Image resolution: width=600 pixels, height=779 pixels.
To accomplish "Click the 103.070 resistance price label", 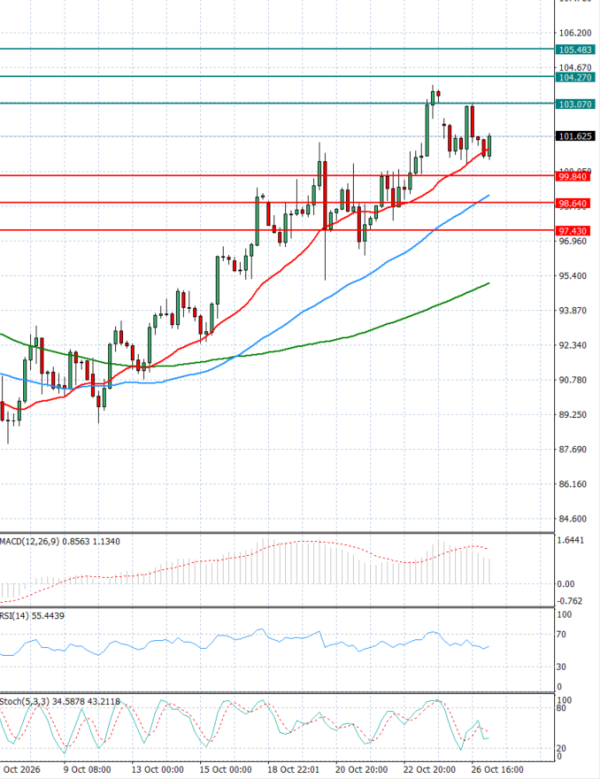I will 575,104.
